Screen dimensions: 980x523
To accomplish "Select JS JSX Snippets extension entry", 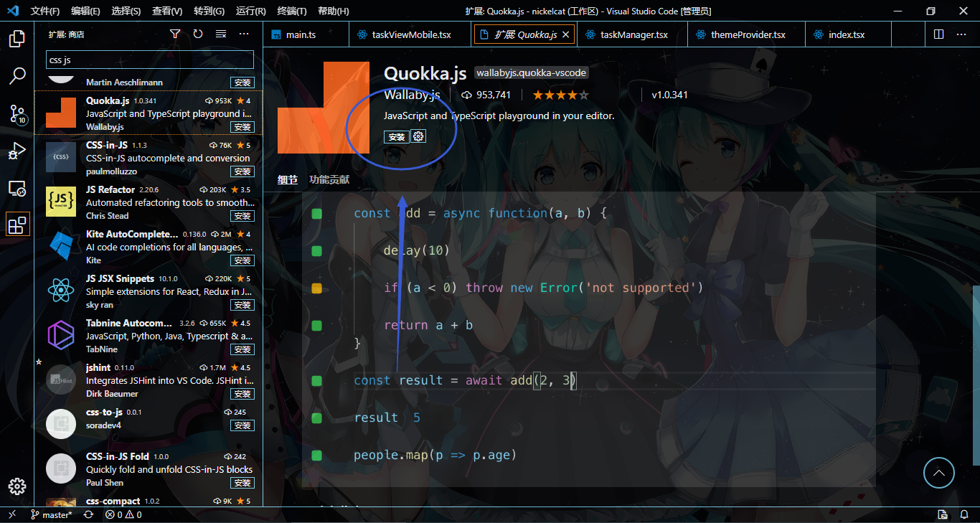I will (149, 292).
